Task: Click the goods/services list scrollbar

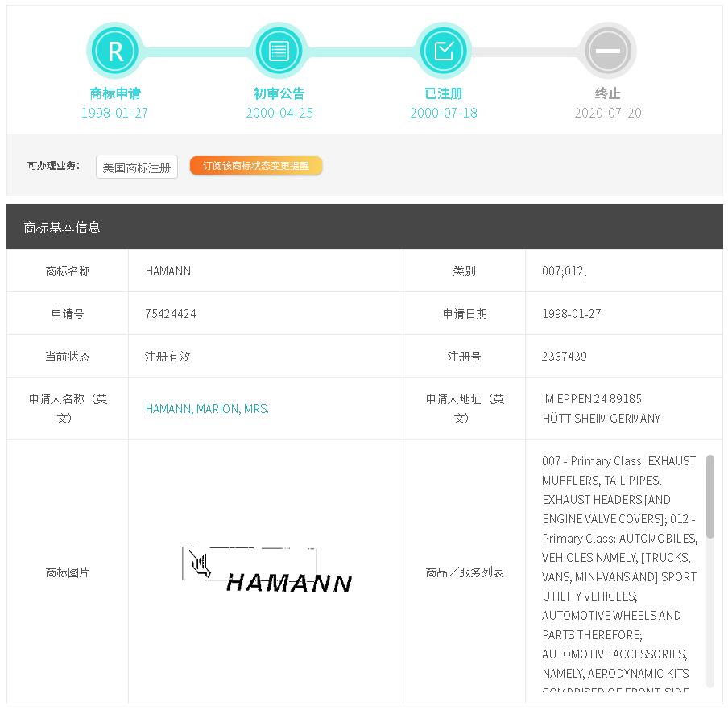Action: click(x=709, y=497)
